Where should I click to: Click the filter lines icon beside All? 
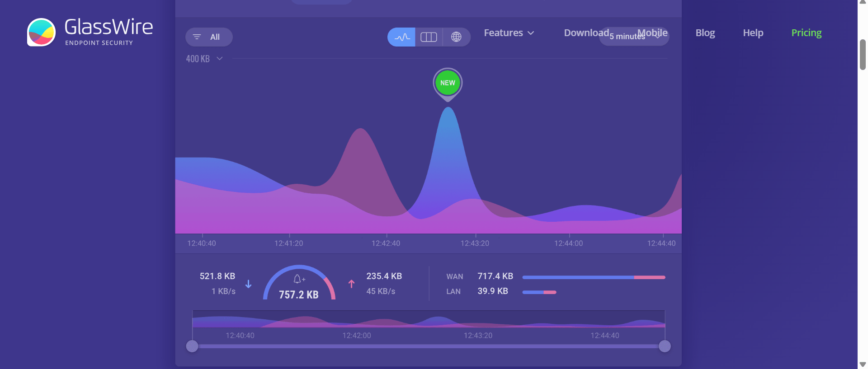(x=197, y=37)
